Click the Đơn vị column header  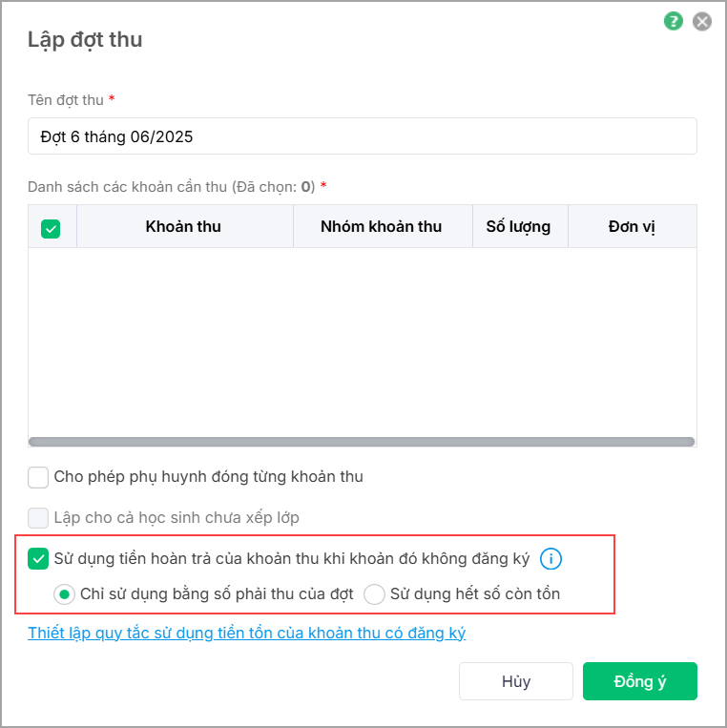(x=631, y=227)
